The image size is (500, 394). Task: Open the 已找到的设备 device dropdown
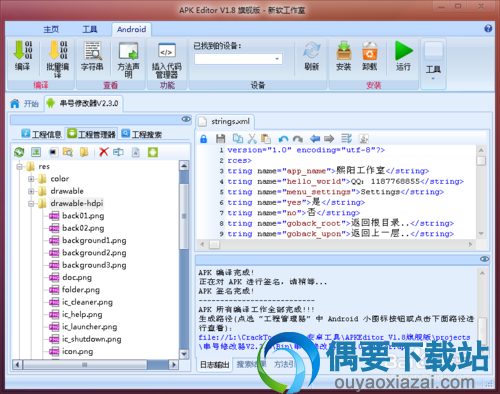click(277, 59)
